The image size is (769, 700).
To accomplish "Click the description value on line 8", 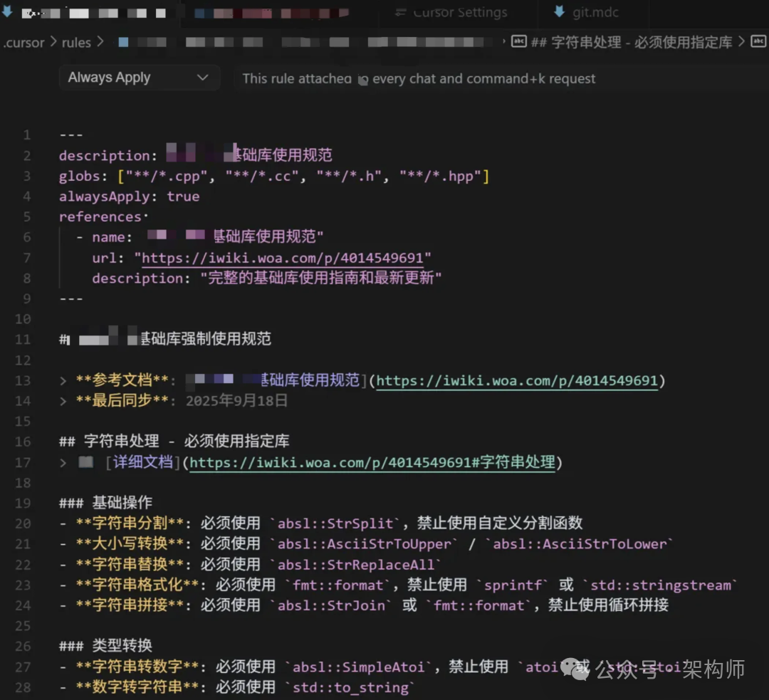I will tap(320, 278).
